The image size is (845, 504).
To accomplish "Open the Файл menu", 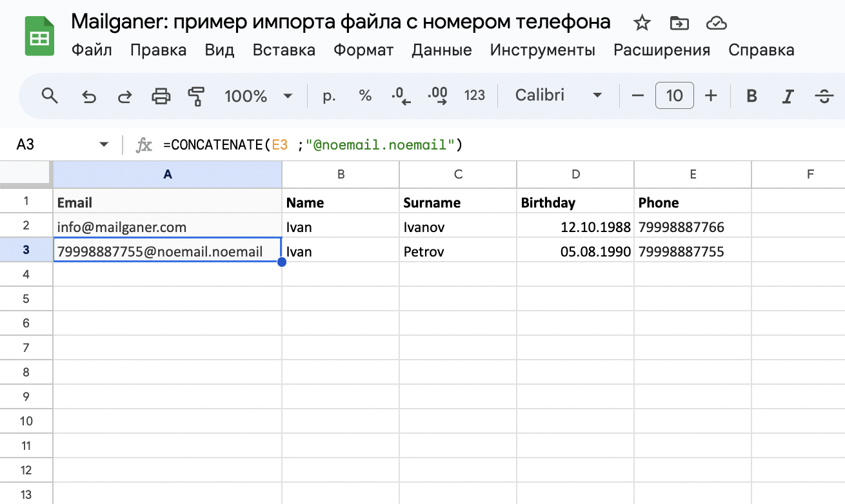I will point(92,50).
